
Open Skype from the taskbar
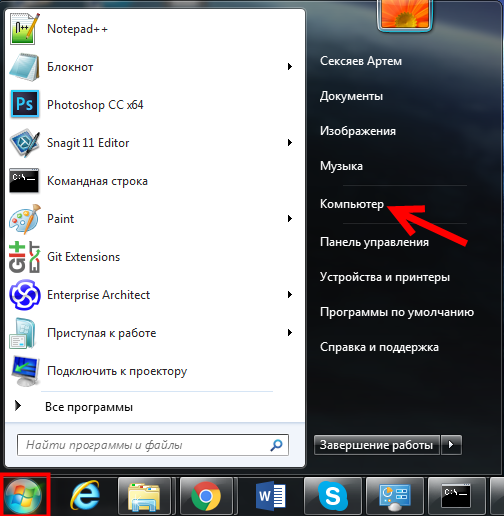[333, 496]
